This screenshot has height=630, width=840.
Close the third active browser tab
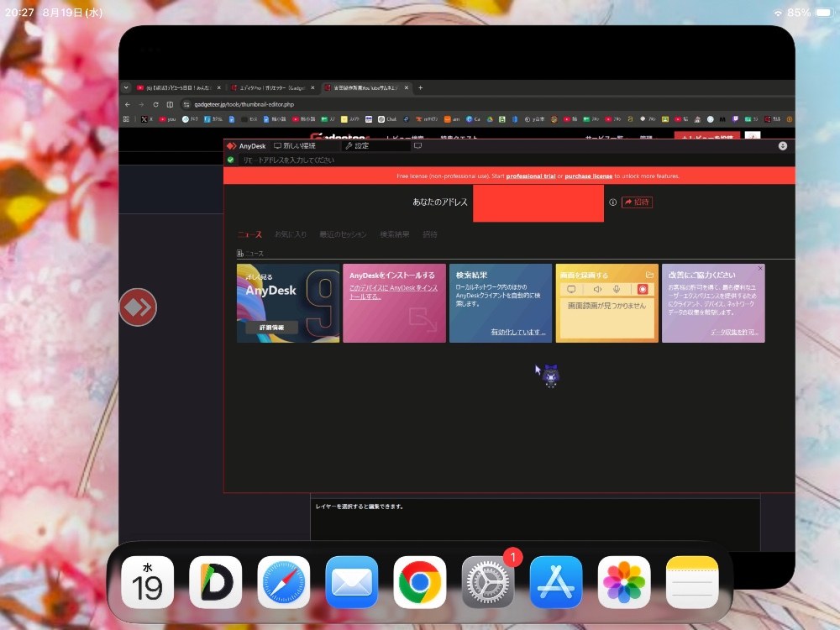point(407,87)
